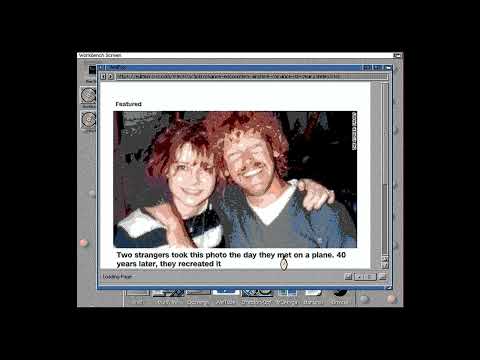The image size is (480, 360).
Task: Click the browser window depth gadget
Action: tap(387, 68)
